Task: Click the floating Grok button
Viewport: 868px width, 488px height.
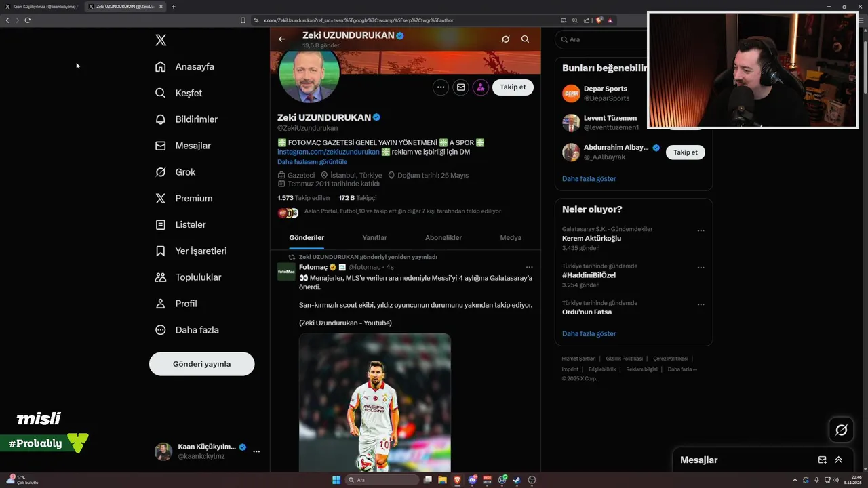Action: [842, 430]
